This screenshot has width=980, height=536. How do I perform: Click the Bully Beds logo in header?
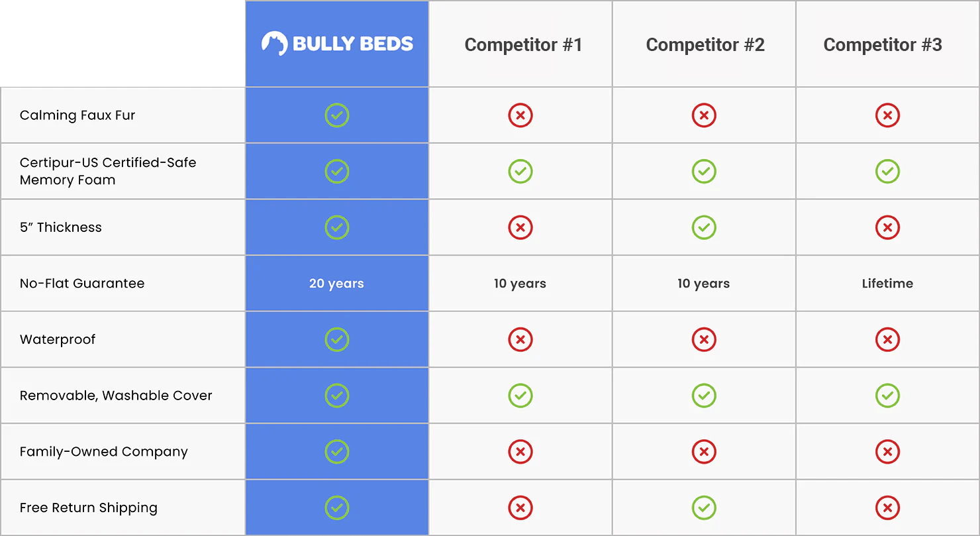(337, 44)
